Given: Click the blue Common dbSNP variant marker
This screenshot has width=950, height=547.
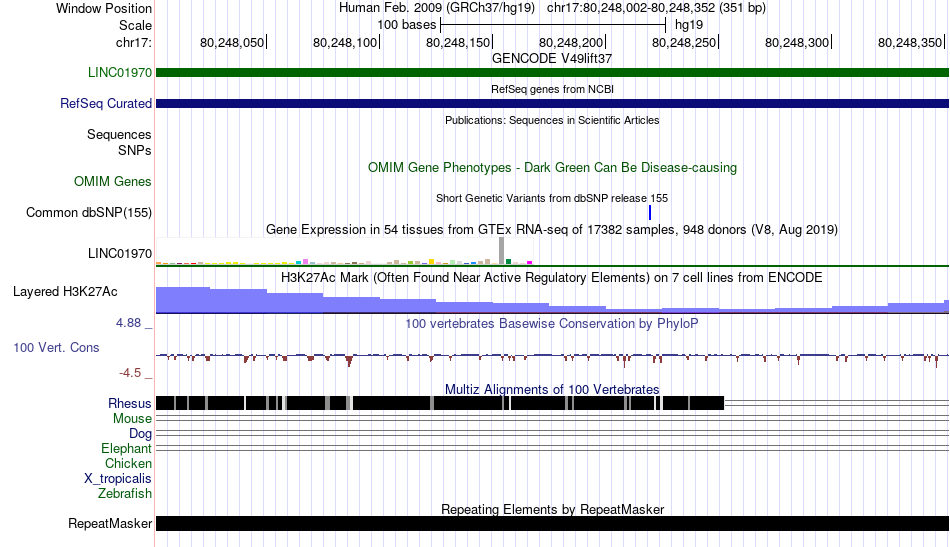Looking at the screenshot, I should 649,213.
